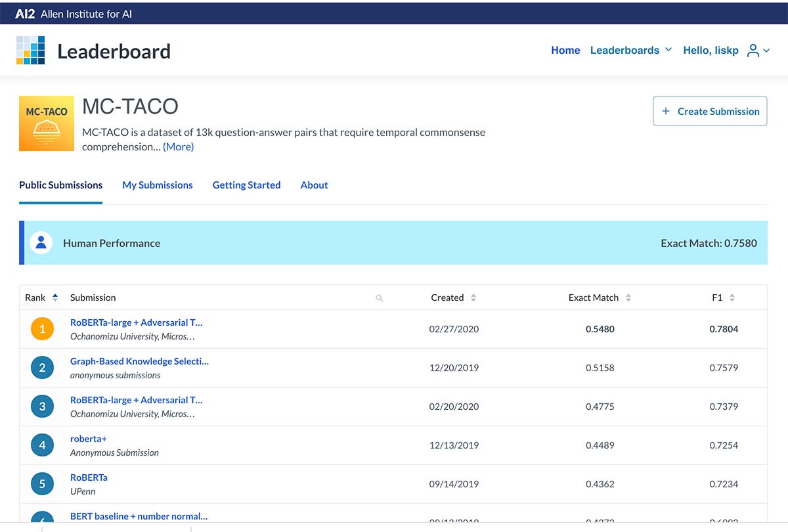Click the Human Performance label
This screenshot has height=532, width=788.
pos(112,243)
